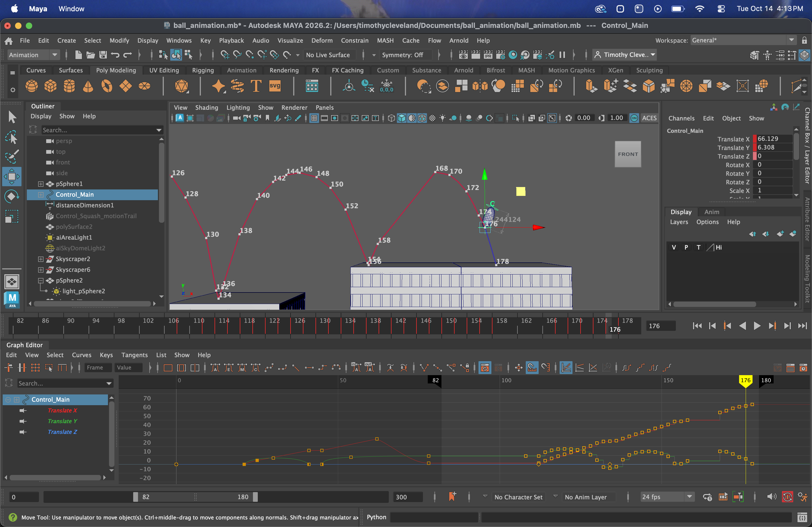Click the save scene icon

[x=103, y=55]
